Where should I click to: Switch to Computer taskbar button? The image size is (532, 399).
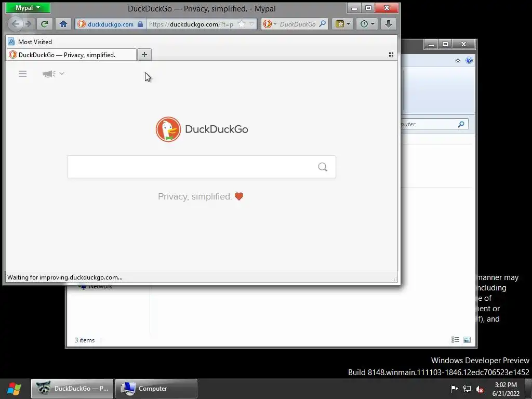tap(156, 389)
